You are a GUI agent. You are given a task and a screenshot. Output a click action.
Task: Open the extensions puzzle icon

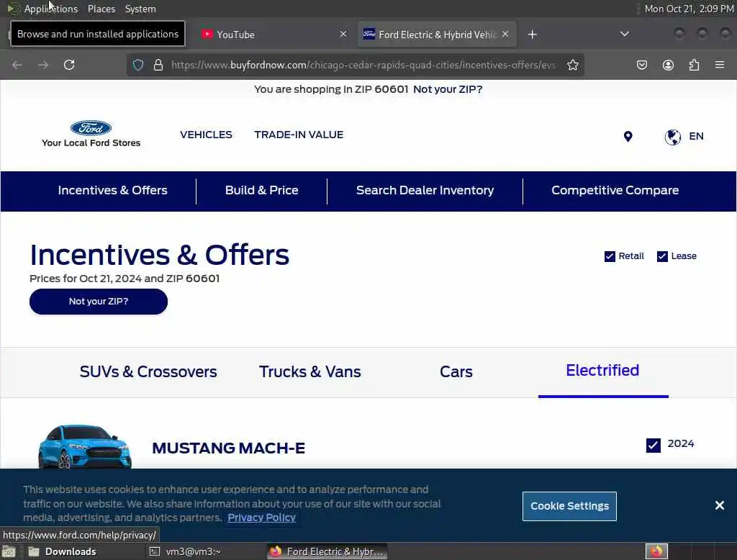(695, 65)
